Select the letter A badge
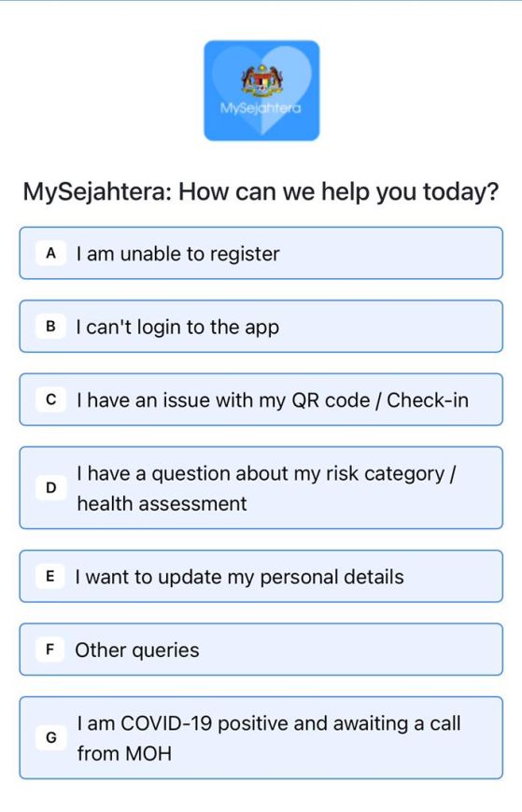 click(50, 253)
